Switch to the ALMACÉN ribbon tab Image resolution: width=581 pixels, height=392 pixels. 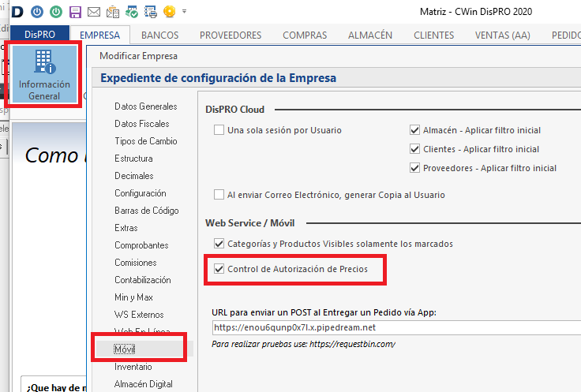point(370,35)
